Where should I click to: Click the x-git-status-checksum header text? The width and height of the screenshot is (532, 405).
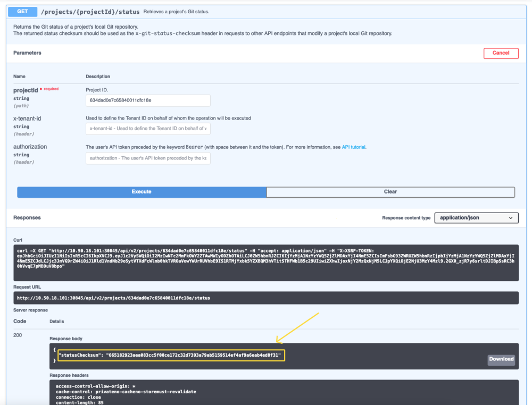coord(168,33)
